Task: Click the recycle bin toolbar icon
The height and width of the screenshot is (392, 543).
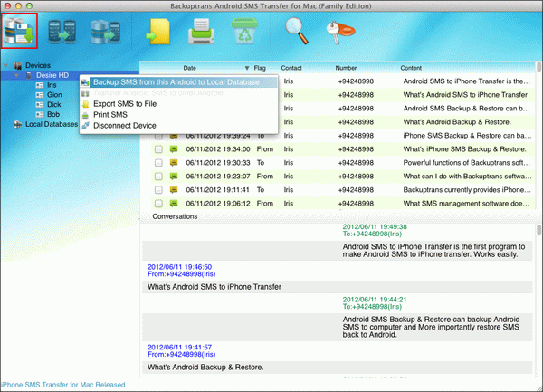Action: click(x=244, y=31)
